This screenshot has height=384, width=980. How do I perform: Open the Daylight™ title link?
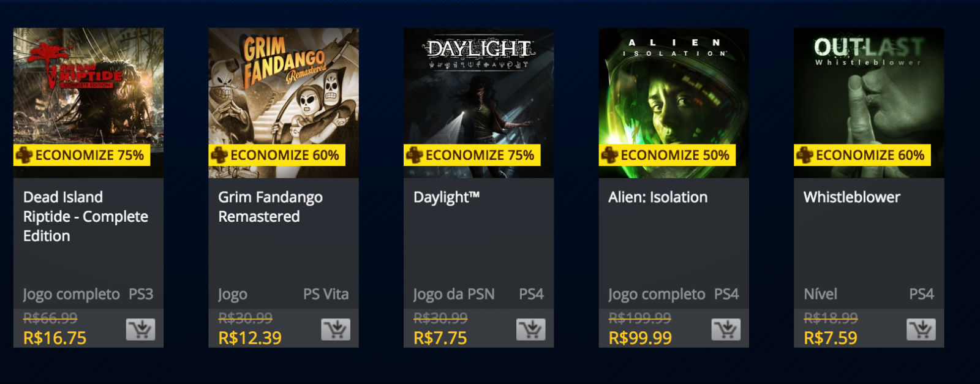[x=447, y=197]
